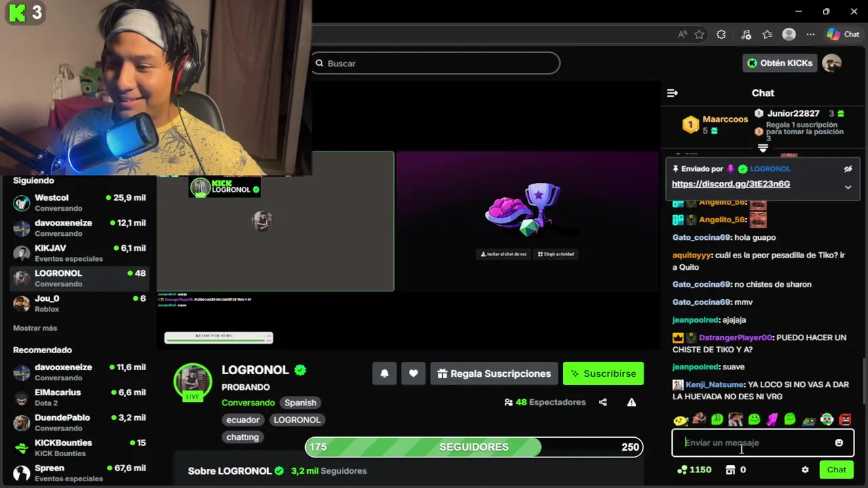
Task: Open KICKBounties recommended channel
Action: point(79,447)
